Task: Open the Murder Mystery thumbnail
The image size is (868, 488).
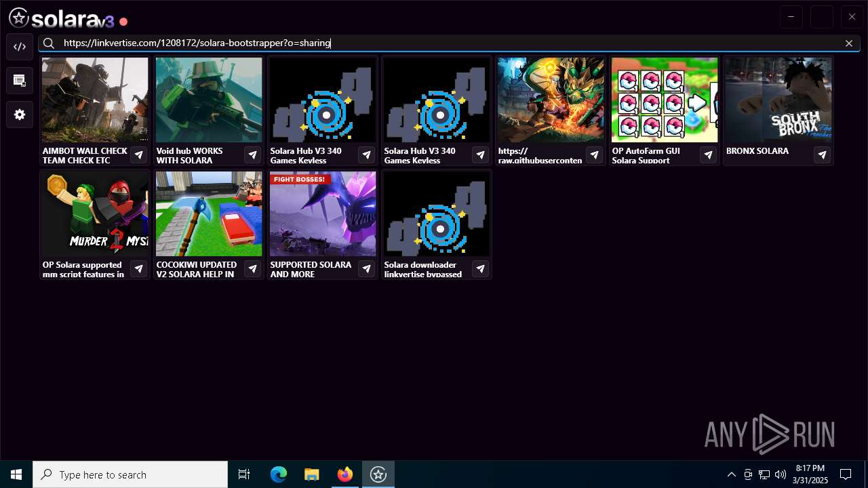Action: coord(95,213)
